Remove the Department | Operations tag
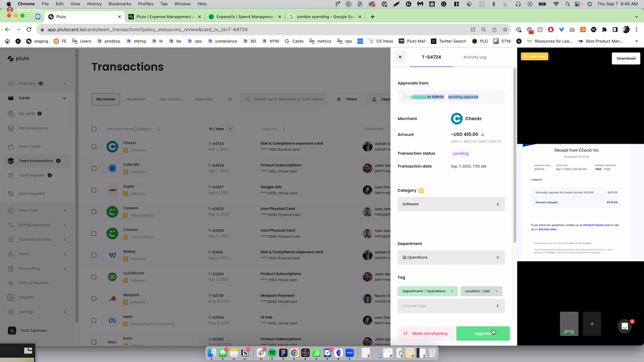 [x=452, y=291]
